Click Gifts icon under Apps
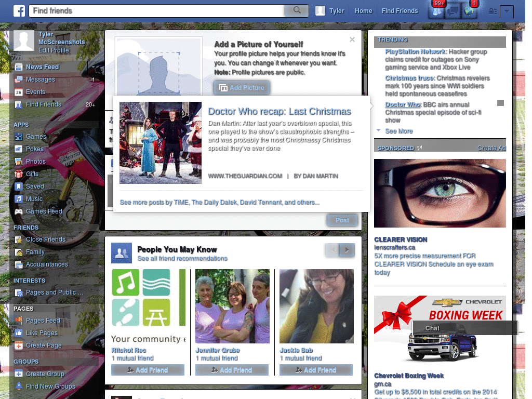This screenshot has height=399, width=532. [19, 174]
